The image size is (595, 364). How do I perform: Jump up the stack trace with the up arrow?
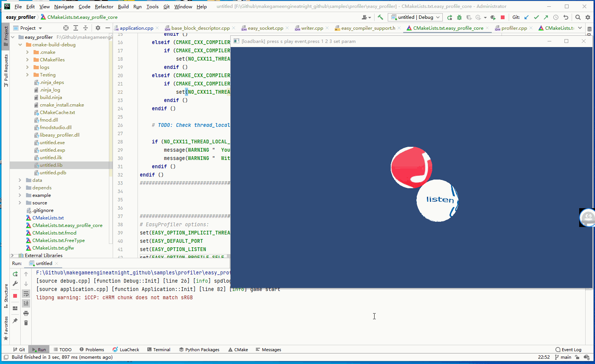pyautogui.click(x=26, y=274)
